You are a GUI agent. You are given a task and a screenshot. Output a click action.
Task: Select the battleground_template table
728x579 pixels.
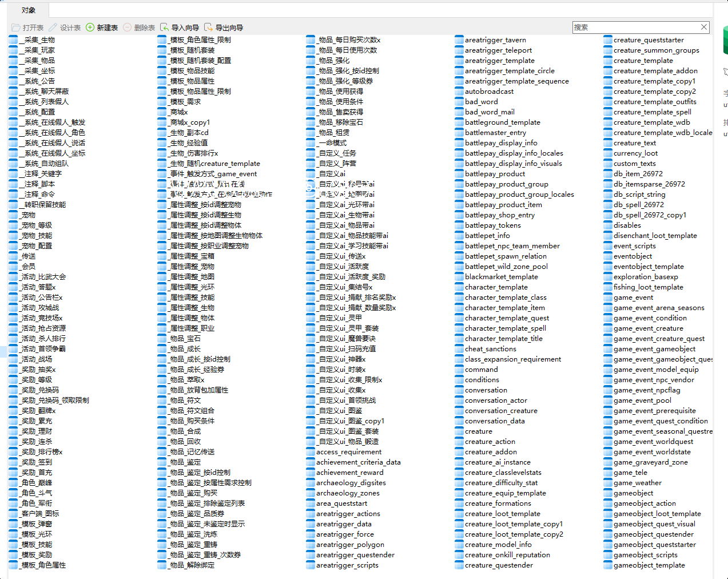tap(502, 122)
